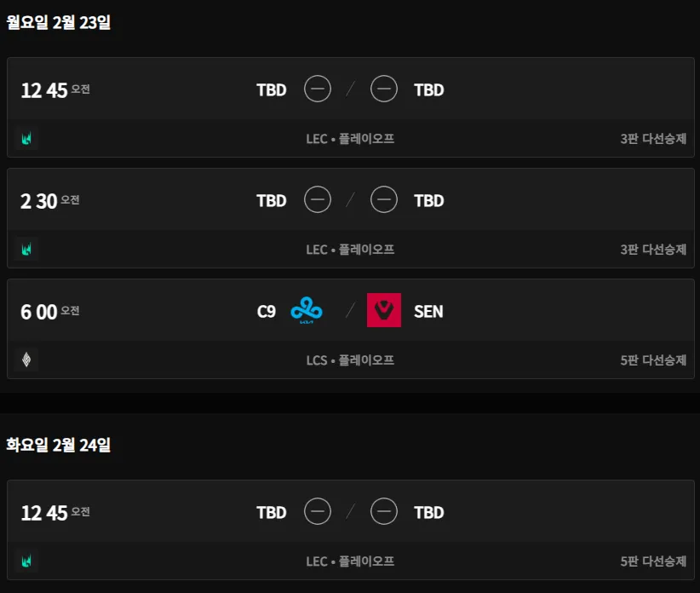Click the left TBD team placeholder circle in the 2:30 match
The image size is (700, 593).
point(318,200)
